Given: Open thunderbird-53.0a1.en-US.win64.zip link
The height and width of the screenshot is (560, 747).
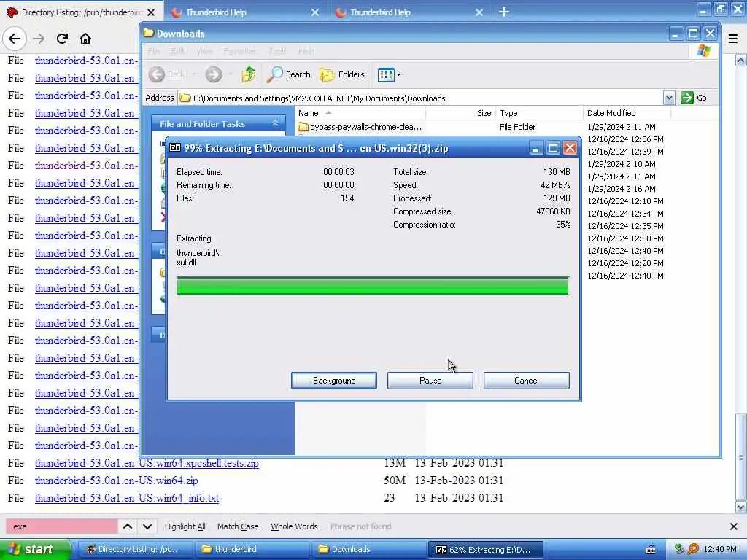Looking at the screenshot, I should tap(116, 481).
